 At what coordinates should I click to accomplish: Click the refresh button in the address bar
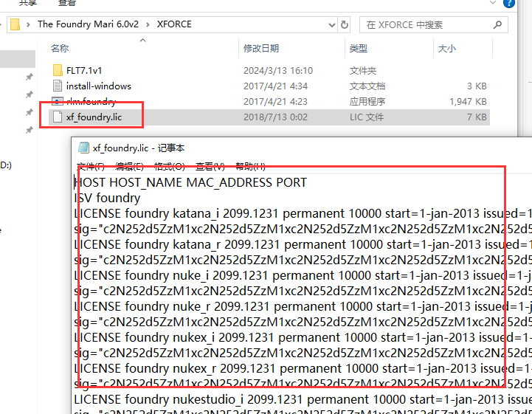[345, 25]
